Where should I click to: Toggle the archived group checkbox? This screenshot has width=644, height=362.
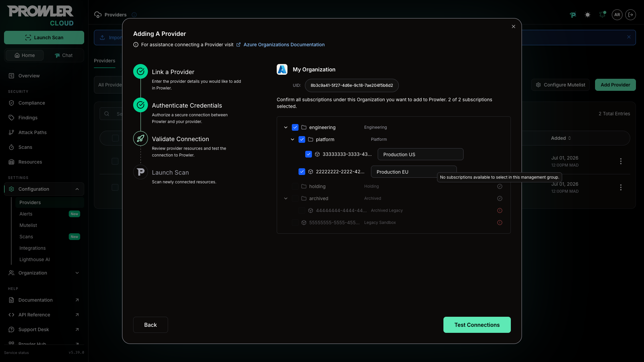click(x=295, y=198)
